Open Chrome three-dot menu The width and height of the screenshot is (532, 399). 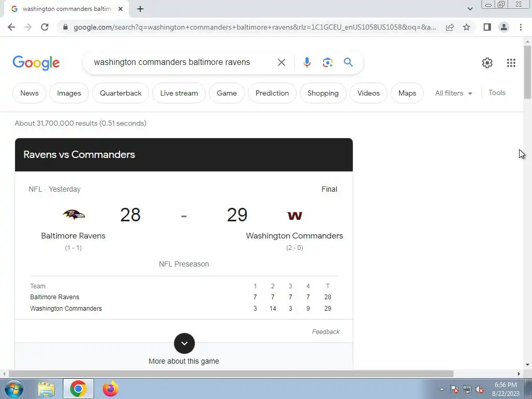pos(521,27)
